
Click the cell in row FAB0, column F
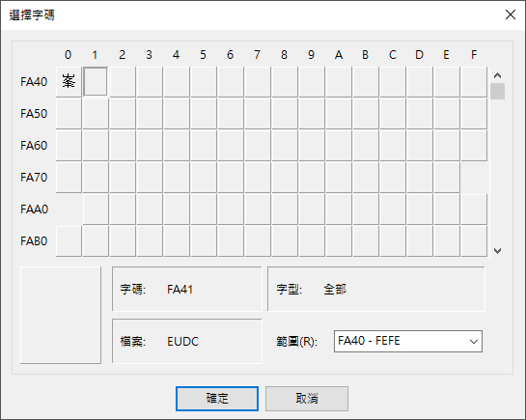[x=474, y=241]
